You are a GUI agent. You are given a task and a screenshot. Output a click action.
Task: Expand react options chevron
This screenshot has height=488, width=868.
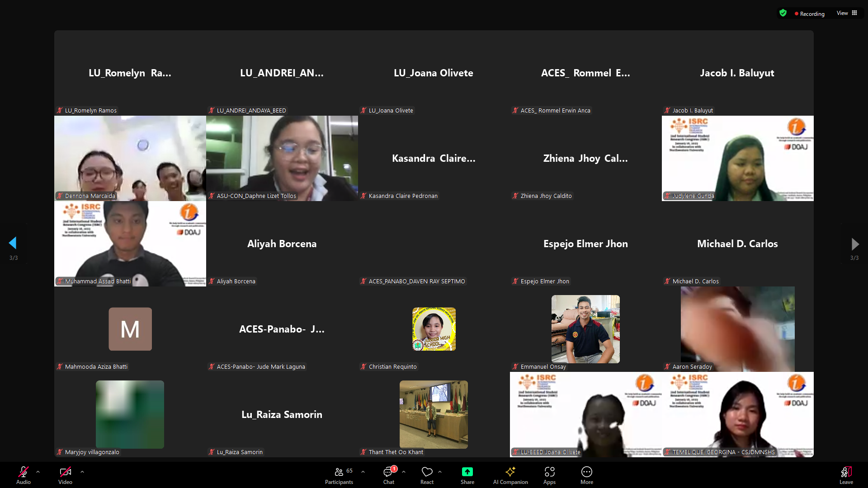(440, 472)
